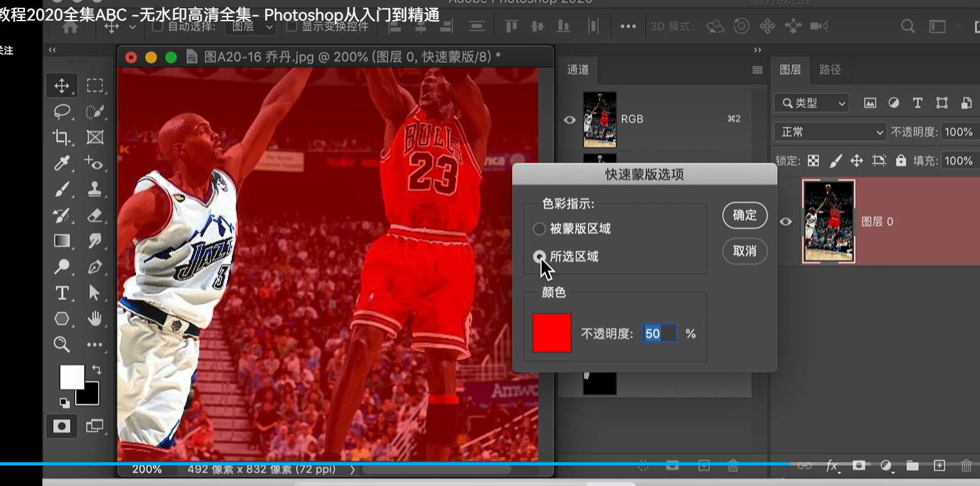This screenshot has width=980, height=486.
Task: Select the Dodge tool
Action: coord(62,266)
